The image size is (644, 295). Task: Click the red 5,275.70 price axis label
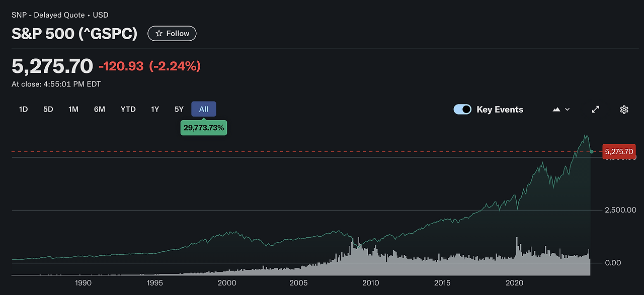(x=620, y=151)
